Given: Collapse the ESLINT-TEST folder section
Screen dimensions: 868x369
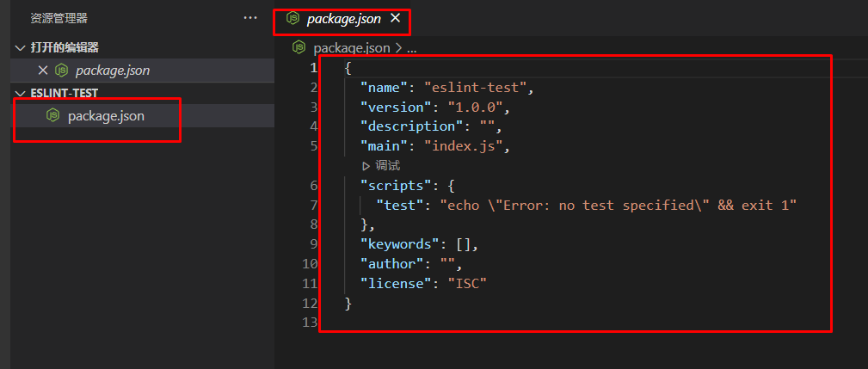Looking at the screenshot, I should pos(21,93).
